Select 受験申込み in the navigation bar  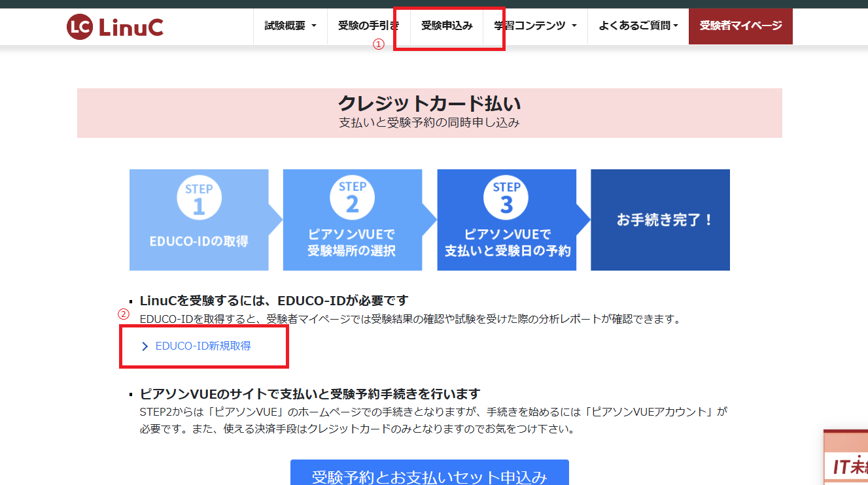coord(447,26)
